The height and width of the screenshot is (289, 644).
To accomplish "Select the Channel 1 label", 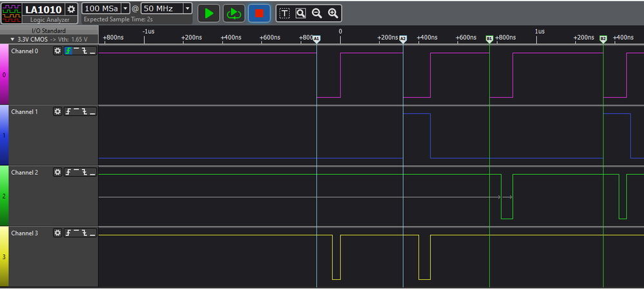I will [x=24, y=112].
